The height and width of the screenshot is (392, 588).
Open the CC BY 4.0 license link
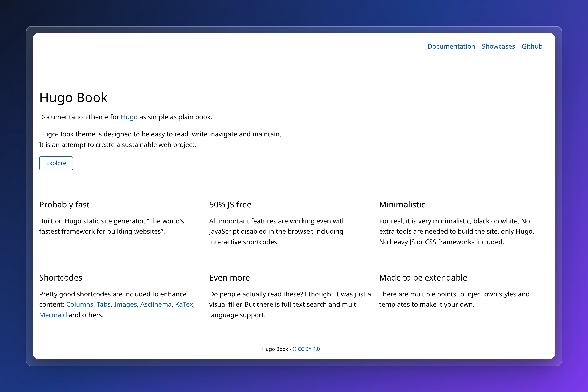(306, 349)
